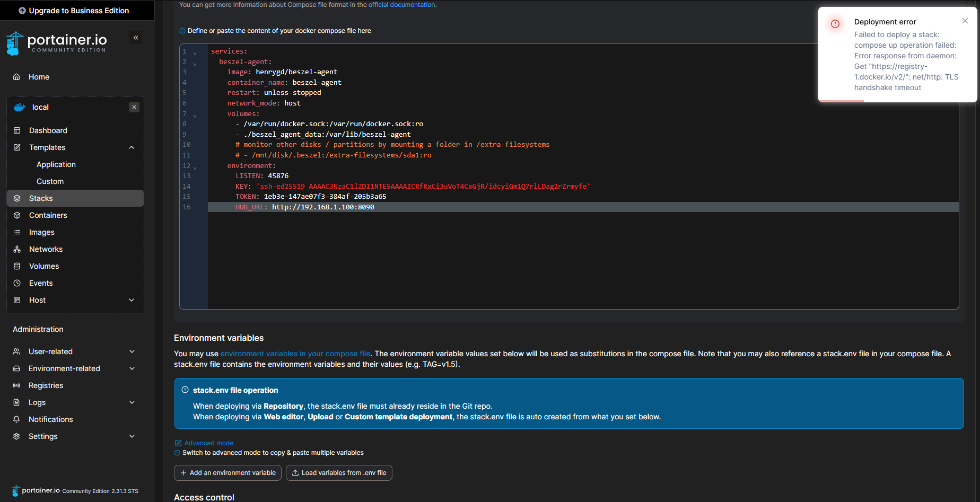Fold the services block on line 1
Image resolution: width=980 pixels, height=502 pixels.
point(195,52)
